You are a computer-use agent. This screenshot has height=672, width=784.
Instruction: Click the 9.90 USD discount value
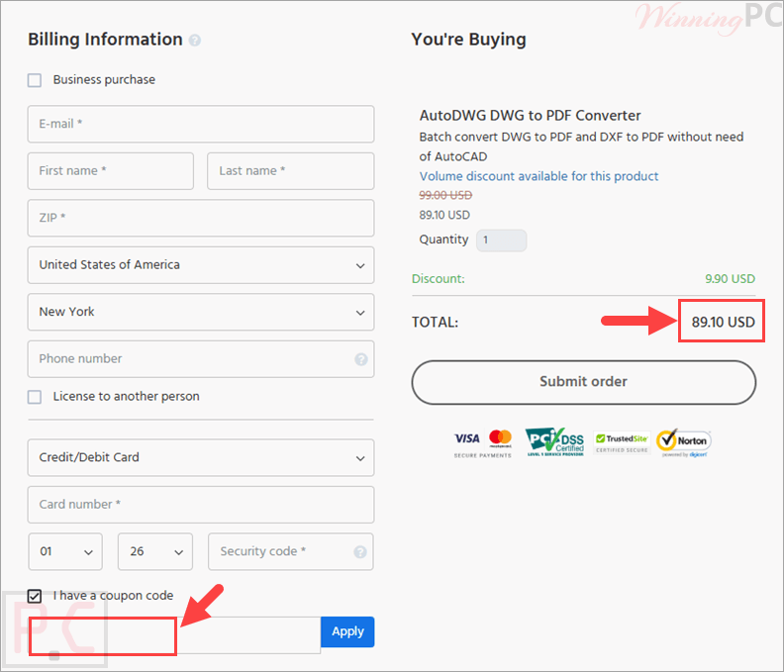730,278
